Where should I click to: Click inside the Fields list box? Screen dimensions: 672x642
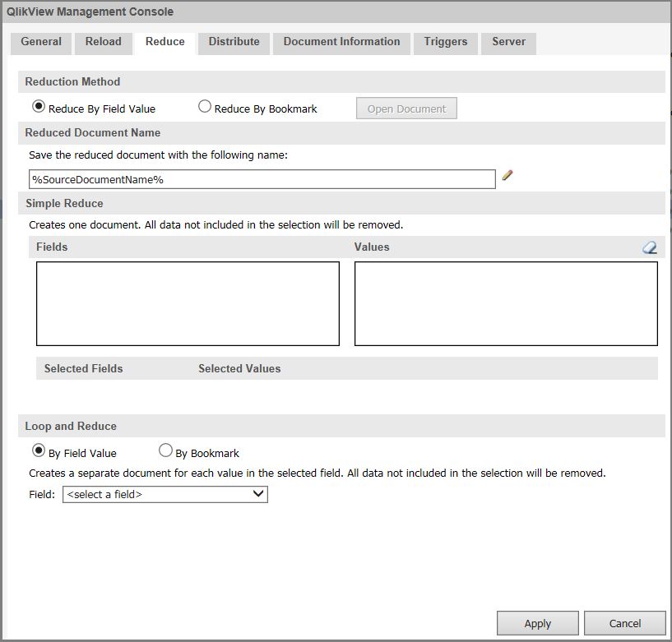tap(188, 303)
